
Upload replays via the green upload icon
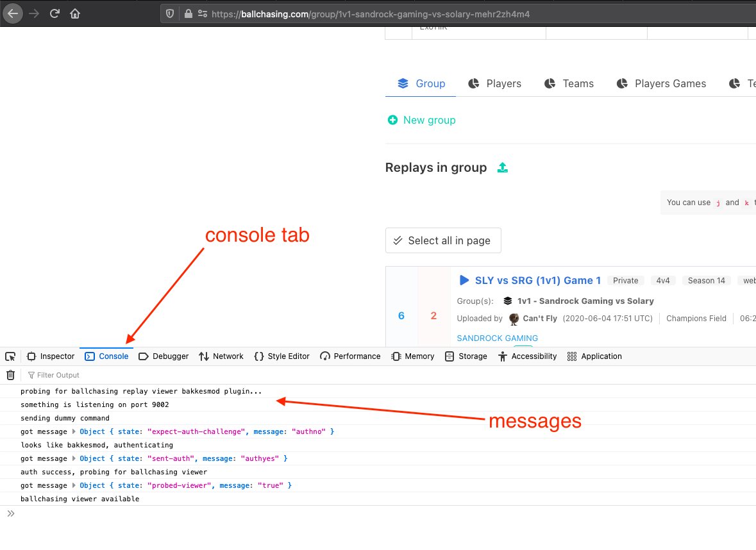pos(502,168)
